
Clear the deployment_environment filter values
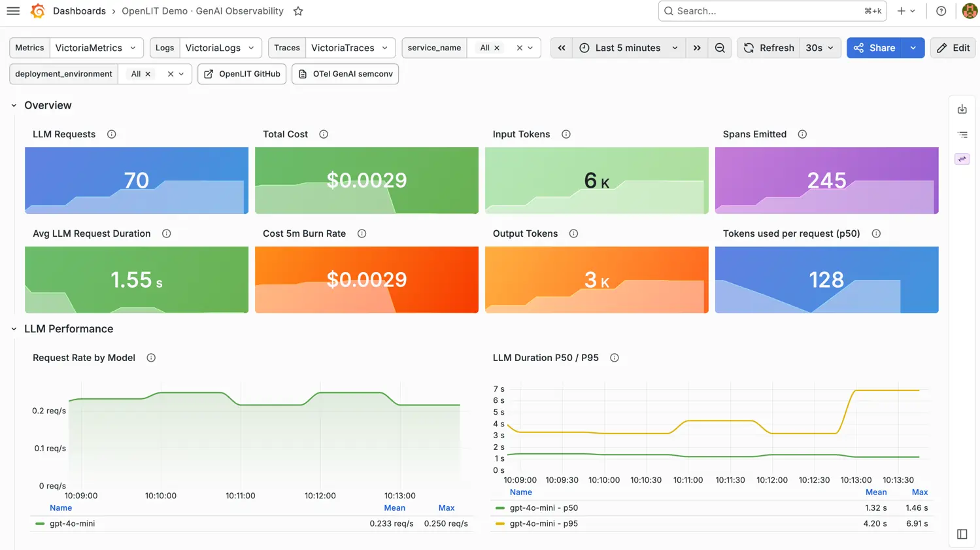tap(171, 74)
